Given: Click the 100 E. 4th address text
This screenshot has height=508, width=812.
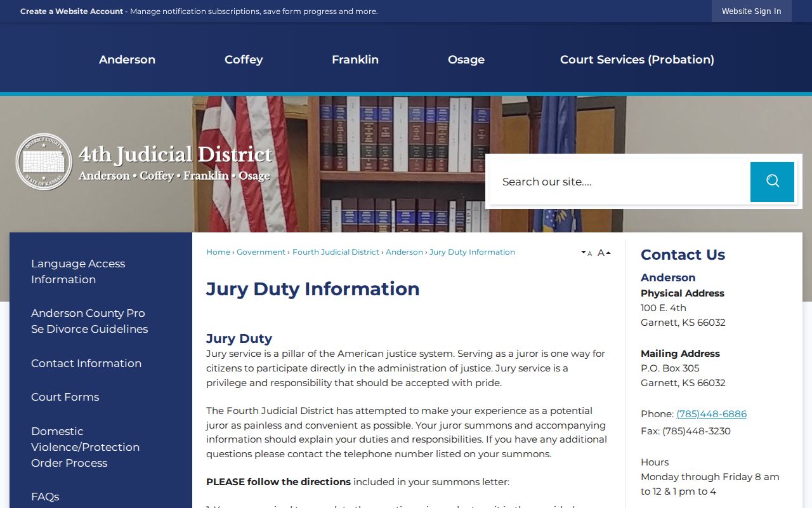Looking at the screenshot, I should [664, 308].
